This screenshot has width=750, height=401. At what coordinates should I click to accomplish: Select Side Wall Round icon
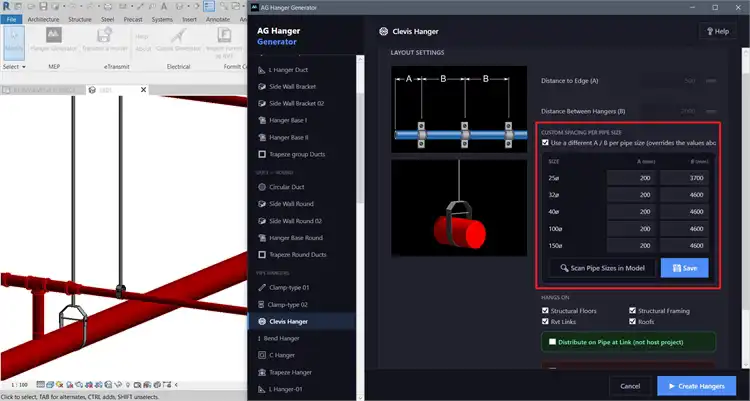(x=262, y=204)
